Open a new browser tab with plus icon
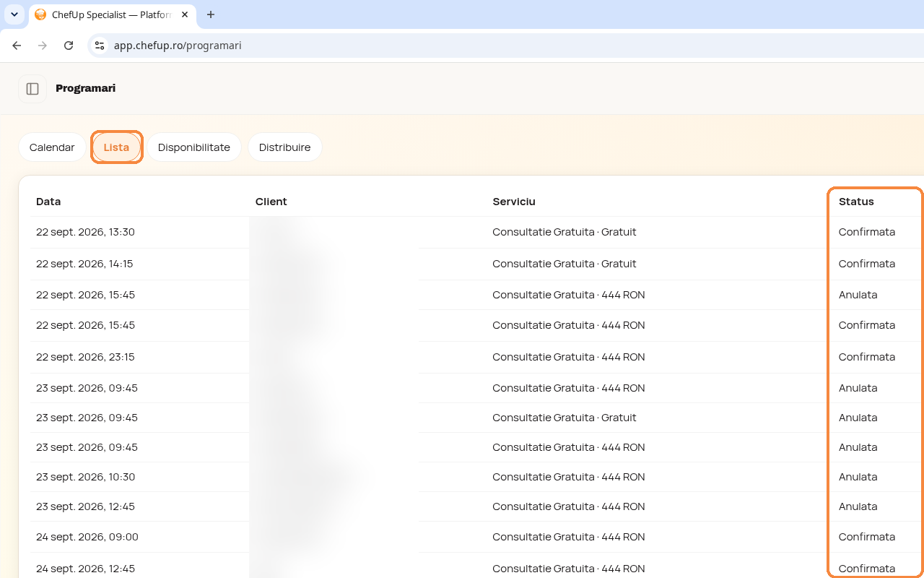Screen dimensions: 924x578 pos(211,14)
